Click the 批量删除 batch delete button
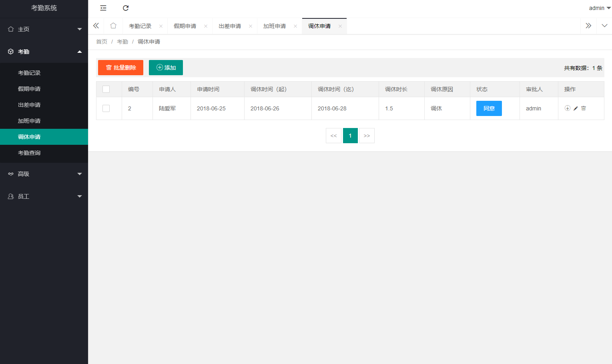The image size is (612, 364). pyautogui.click(x=120, y=67)
